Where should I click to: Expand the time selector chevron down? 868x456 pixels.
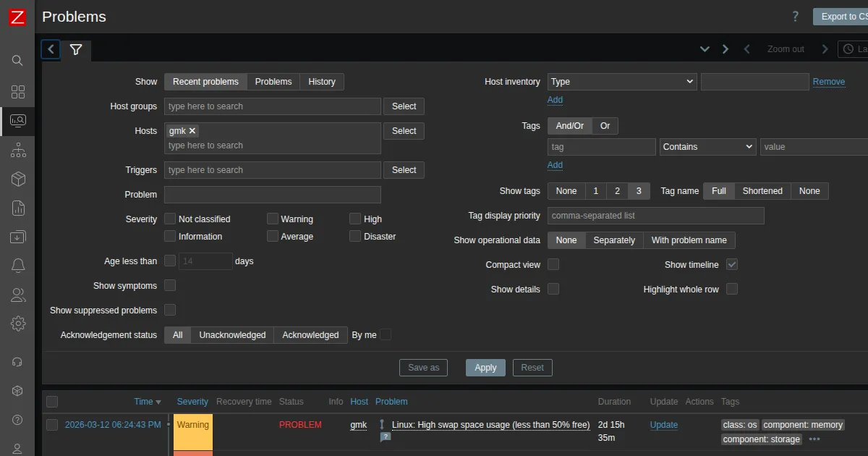click(705, 49)
